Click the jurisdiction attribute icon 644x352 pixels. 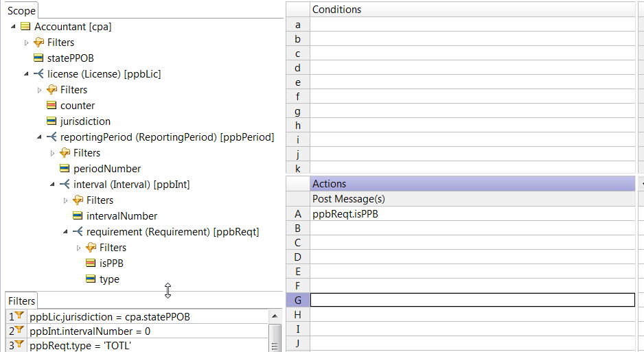[x=51, y=121]
